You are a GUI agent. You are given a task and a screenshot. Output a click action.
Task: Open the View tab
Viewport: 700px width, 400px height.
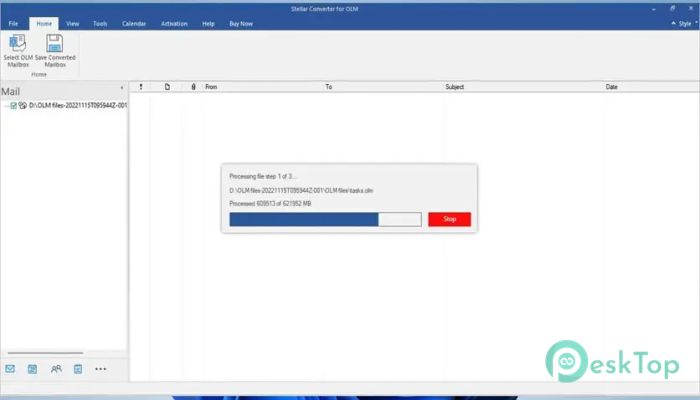pyautogui.click(x=72, y=24)
